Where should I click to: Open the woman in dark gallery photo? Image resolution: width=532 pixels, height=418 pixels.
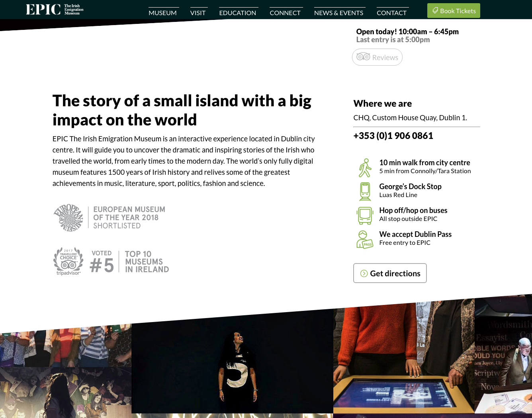(x=232, y=362)
